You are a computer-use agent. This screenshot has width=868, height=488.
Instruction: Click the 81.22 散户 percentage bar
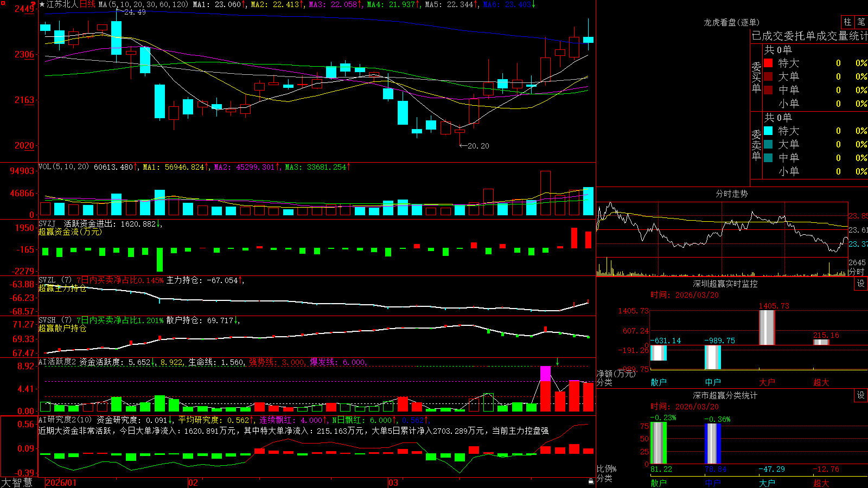(x=659, y=443)
